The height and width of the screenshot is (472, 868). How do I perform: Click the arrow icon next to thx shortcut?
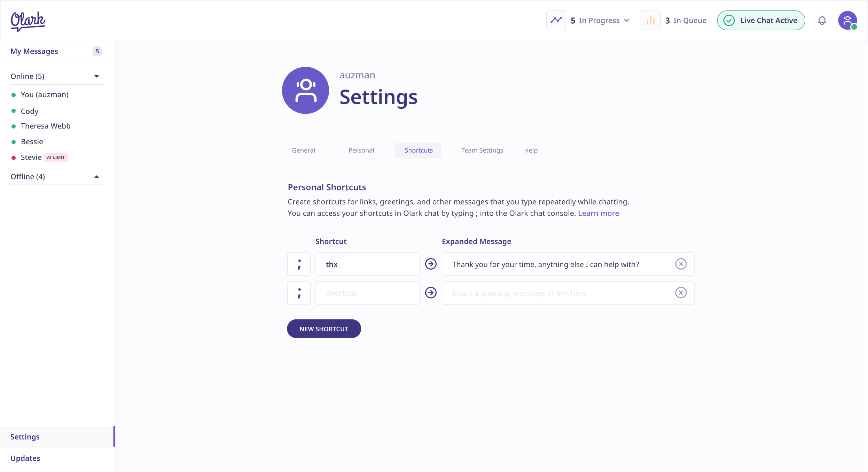[431, 264]
